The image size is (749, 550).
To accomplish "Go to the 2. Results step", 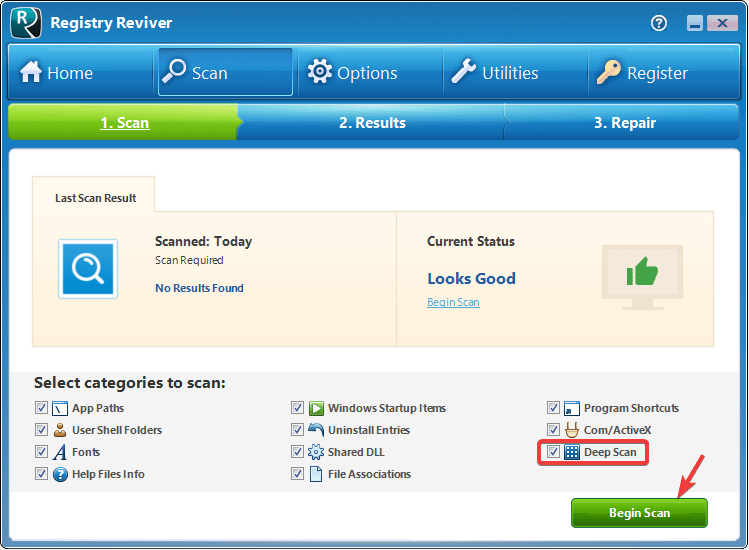I will pyautogui.click(x=372, y=123).
